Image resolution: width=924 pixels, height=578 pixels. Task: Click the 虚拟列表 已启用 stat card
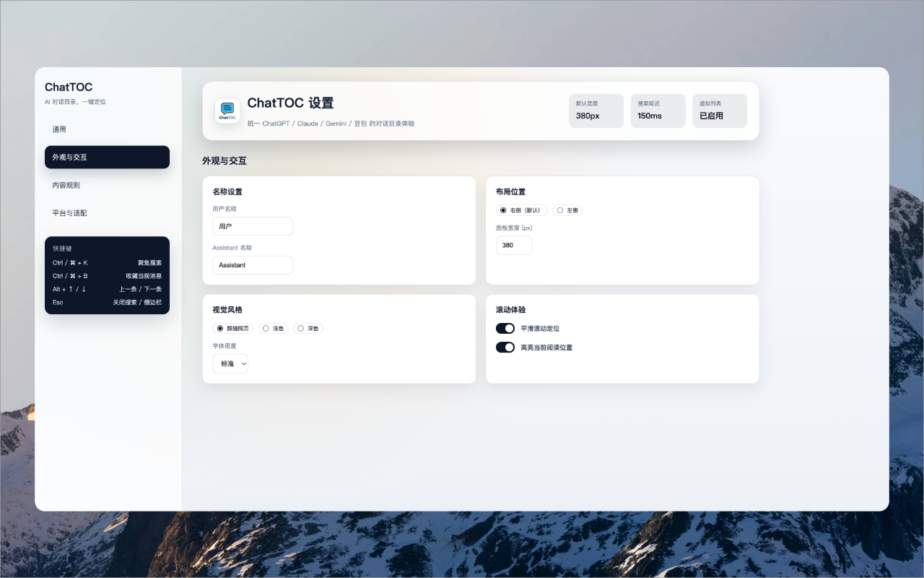(x=719, y=111)
